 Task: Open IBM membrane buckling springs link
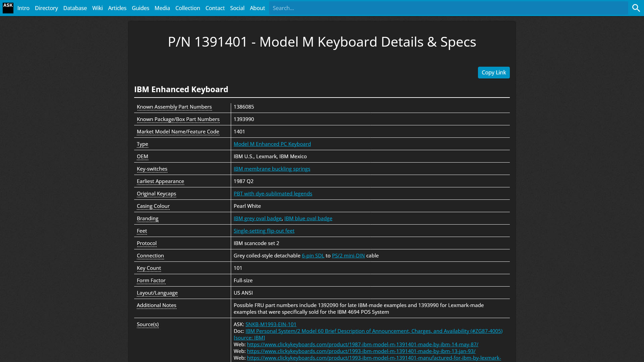pyautogui.click(x=272, y=169)
